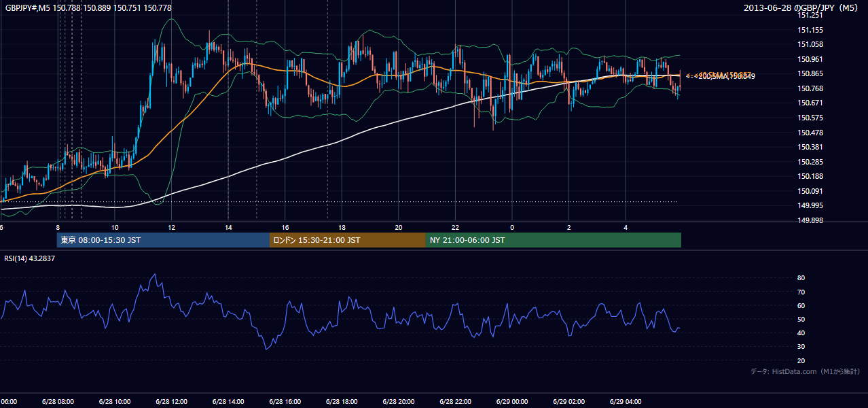Select the ロンドン 15:30-21:00 JST session bar
Screen dimensions: 868x408
click(348, 240)
